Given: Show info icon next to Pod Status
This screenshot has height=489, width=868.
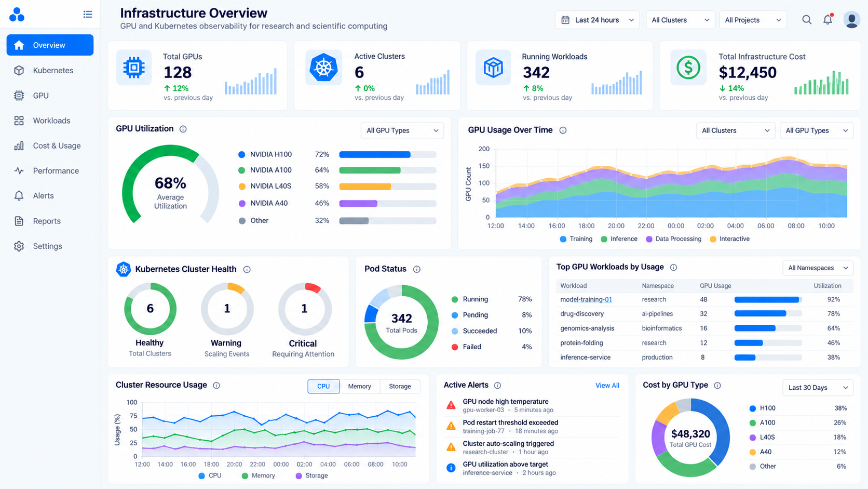Looking at the screenshot, I should point(417,269).
